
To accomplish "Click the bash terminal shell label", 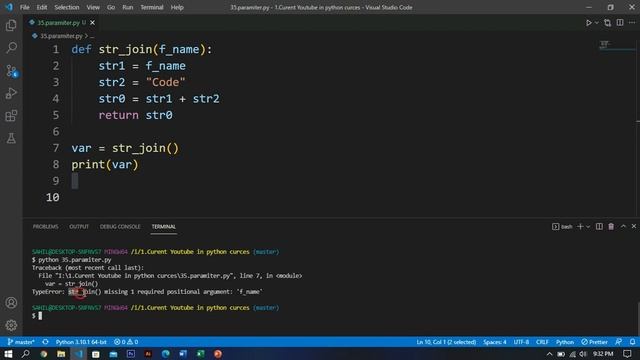I will point(562,227).
